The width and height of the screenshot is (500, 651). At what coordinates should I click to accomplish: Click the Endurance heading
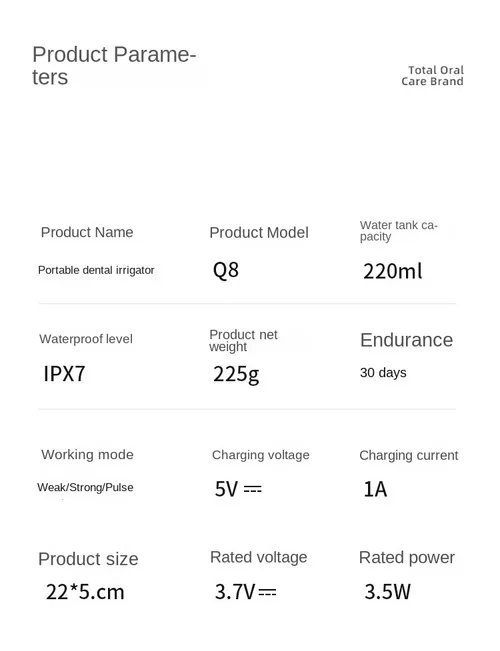pyautogui.click(x=406, y=340)
